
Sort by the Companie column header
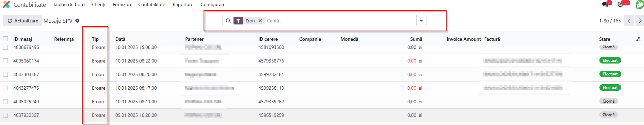310,39
